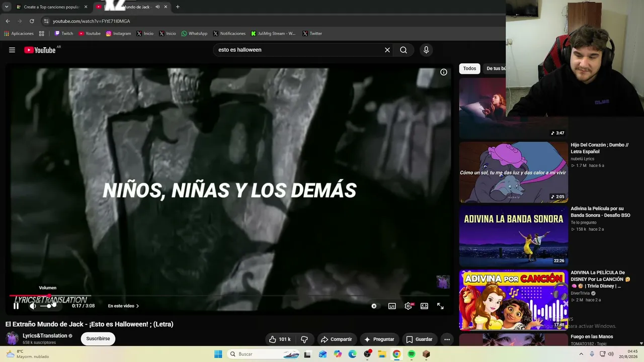
Task: Like the video with 101 k likes
Action: pos(280,339)
